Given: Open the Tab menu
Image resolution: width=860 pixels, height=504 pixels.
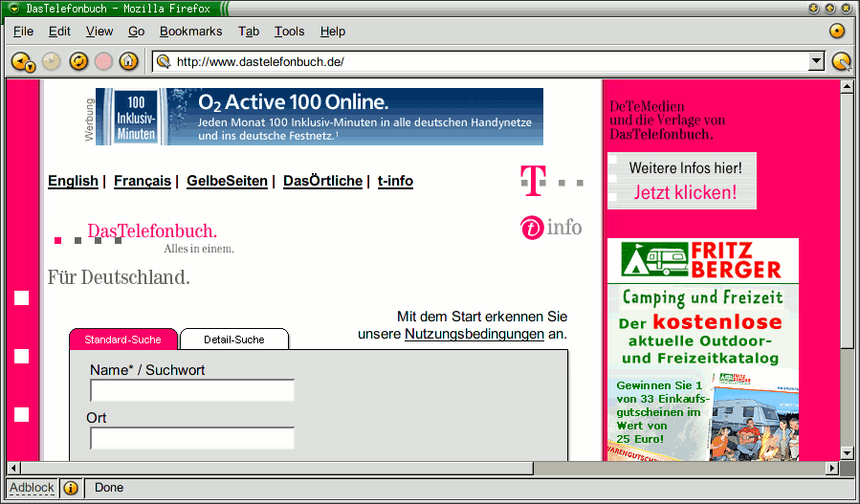Looking at the screenshot, I should point(249,32).
